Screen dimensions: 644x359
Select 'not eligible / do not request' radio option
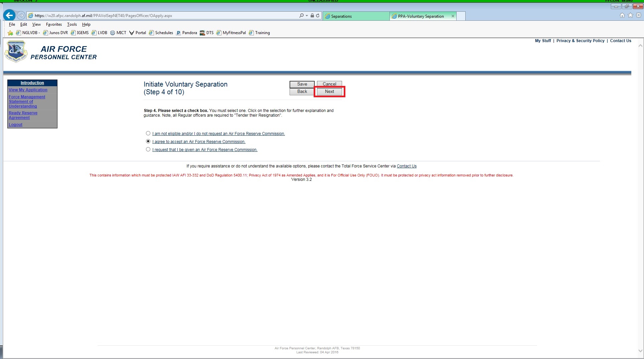coord(148,133)
